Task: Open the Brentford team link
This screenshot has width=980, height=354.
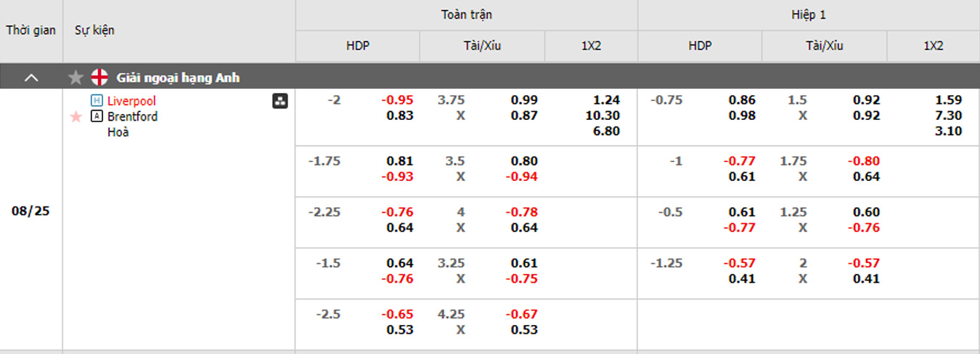Action: pyautogui.click(x=132, y=116)
